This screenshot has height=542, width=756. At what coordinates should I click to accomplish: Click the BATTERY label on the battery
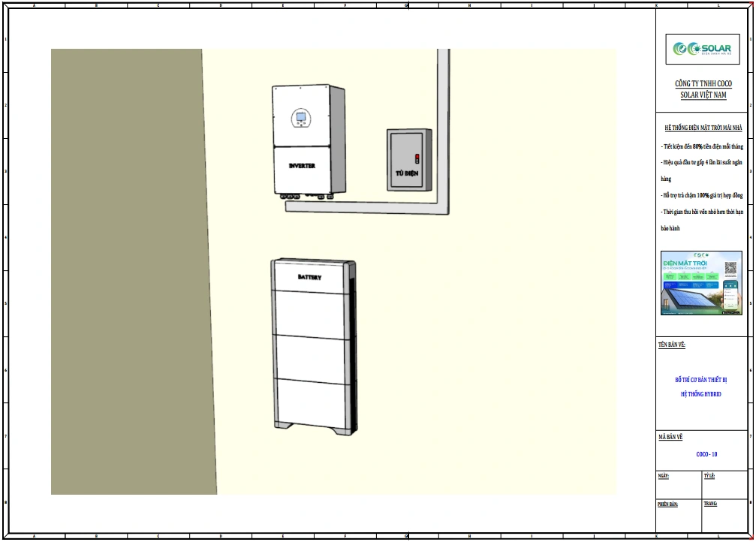309,278
